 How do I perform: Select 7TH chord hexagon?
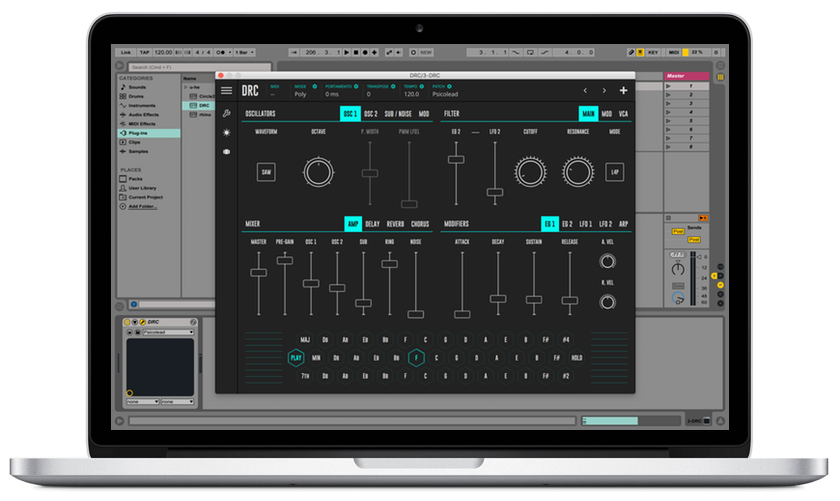tap(305, 376)
